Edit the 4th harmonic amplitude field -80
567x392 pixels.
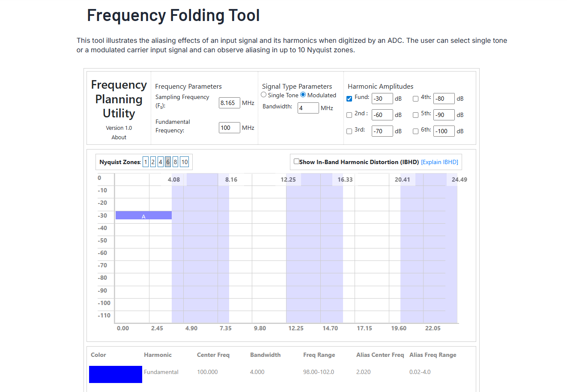coord(444,99)
